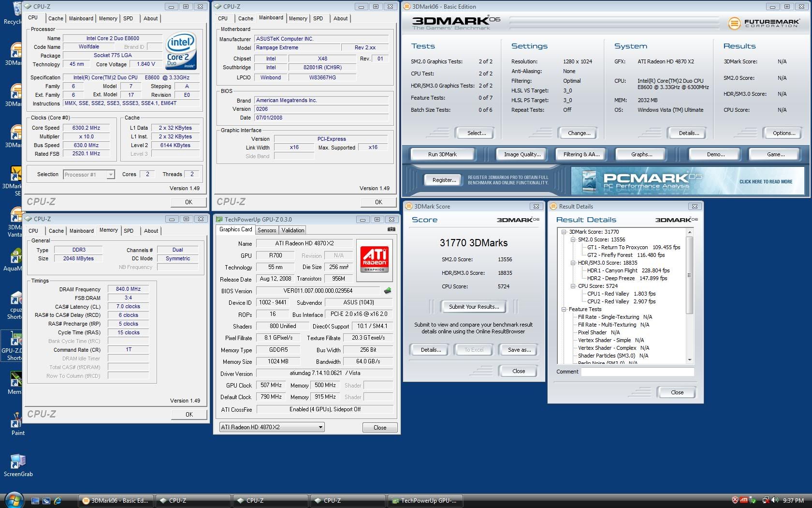Click the 31770 3DMarks score text

pos(474,243)
